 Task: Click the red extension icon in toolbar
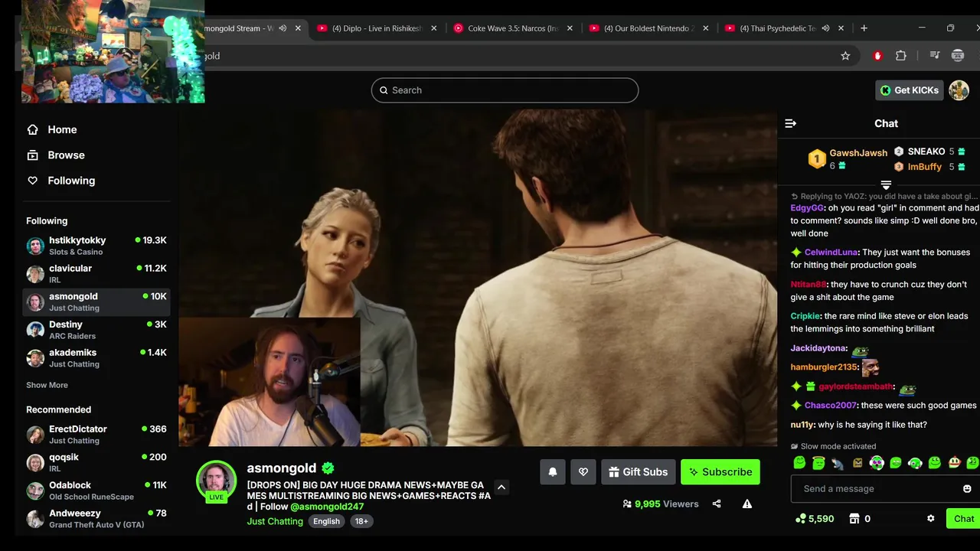tap(877, 56)
